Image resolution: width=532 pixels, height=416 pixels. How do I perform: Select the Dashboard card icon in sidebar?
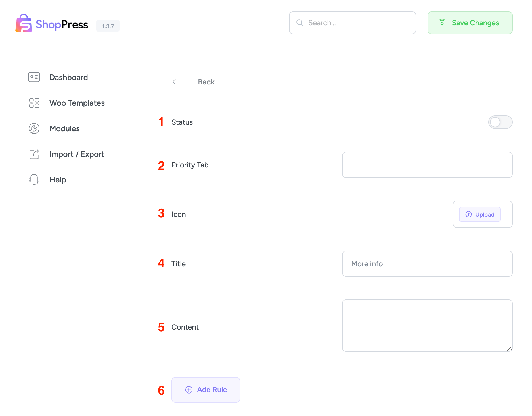pyautogui.click(x=34, y=77)
